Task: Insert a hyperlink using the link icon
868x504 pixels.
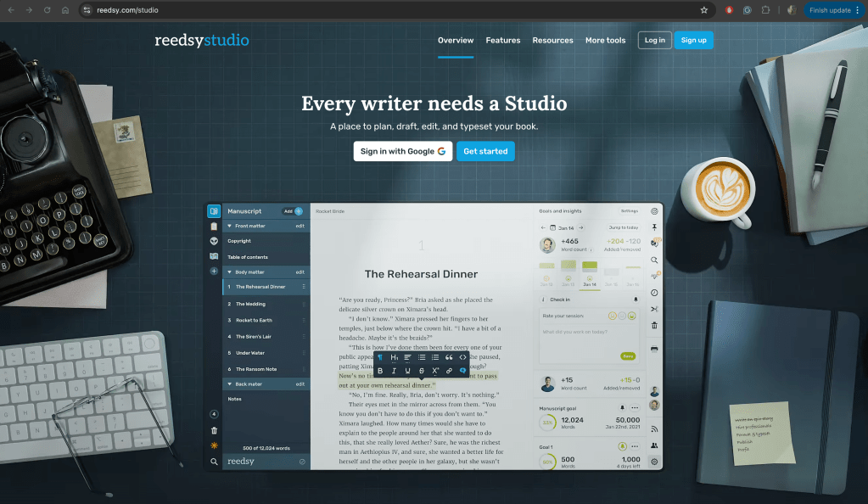Action: 448,371
